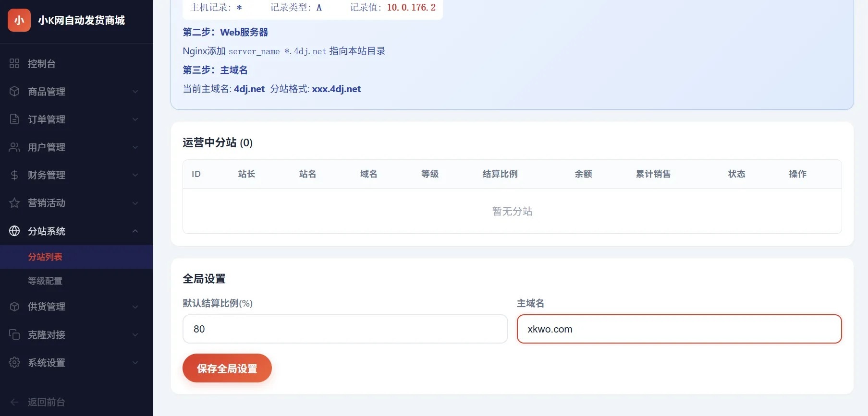Screen dimensions: 868x416
Task: Click the 分站系统 globe icon
Action: pos(14,231)
